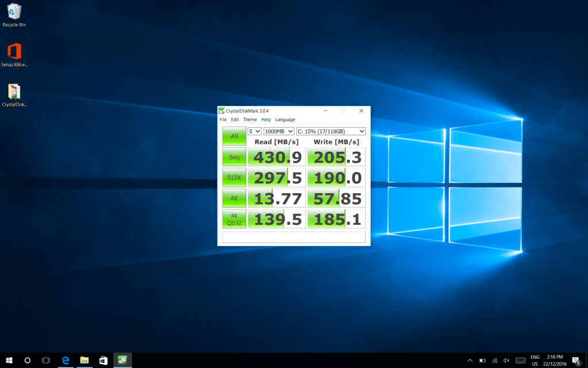Click the battery status tray icon
Screen dimensions: 588x368
[482, 361]
